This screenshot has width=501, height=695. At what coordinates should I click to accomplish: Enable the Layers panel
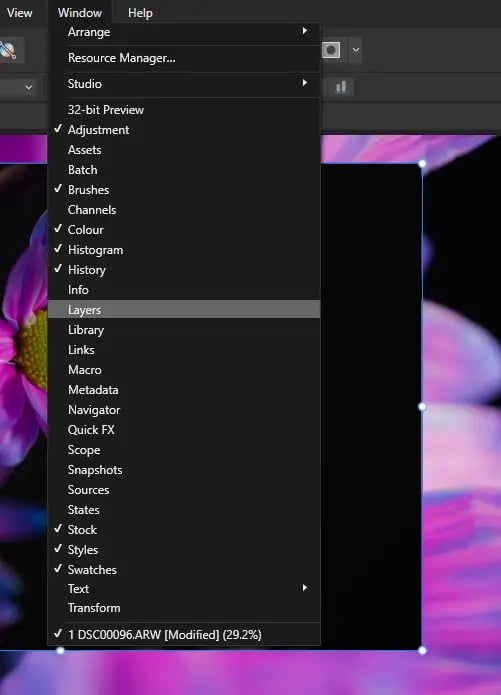coord(184,309)
